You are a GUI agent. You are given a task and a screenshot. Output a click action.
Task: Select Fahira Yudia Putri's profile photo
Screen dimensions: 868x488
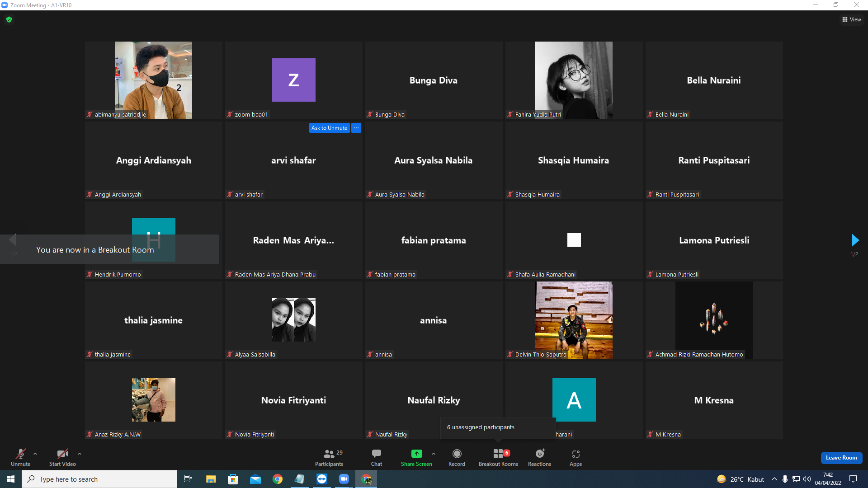click(x=574, y=80)
